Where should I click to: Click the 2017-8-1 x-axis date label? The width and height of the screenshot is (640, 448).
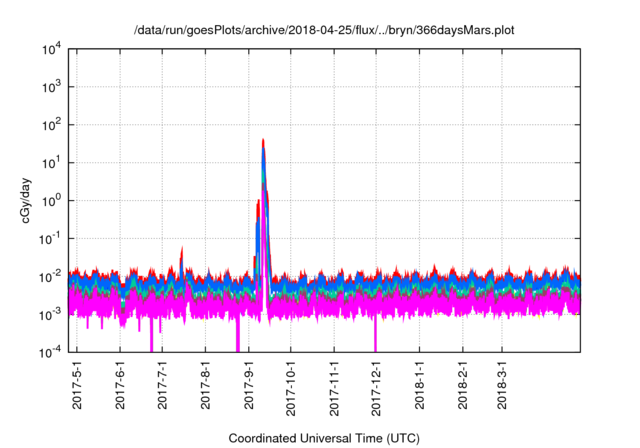click(x=205, y=385)
